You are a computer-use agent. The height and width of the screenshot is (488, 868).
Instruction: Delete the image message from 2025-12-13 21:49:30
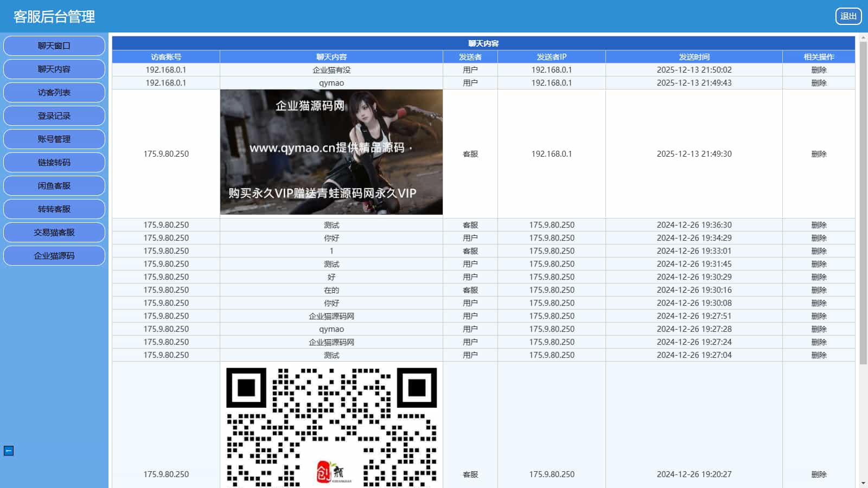click(818, 154)
